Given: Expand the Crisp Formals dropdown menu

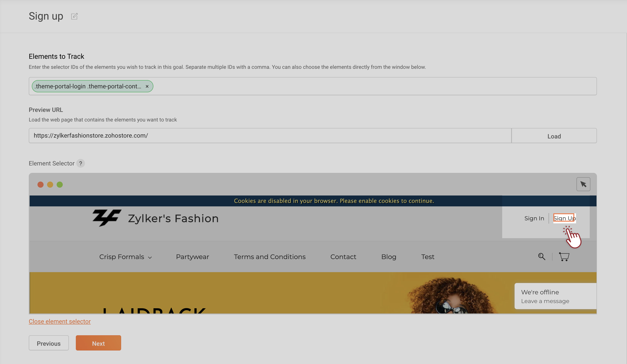Looking at the screenshot, I should [x=125, y=257].
